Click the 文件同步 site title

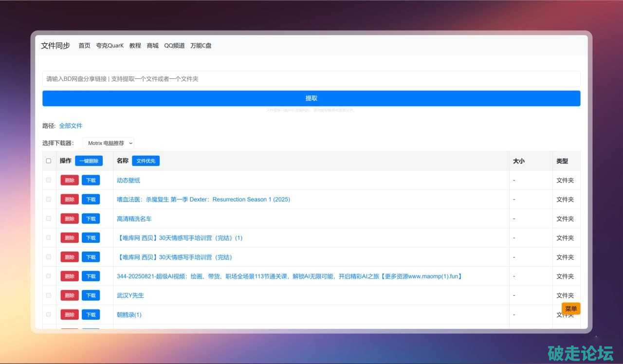point(55,46)
